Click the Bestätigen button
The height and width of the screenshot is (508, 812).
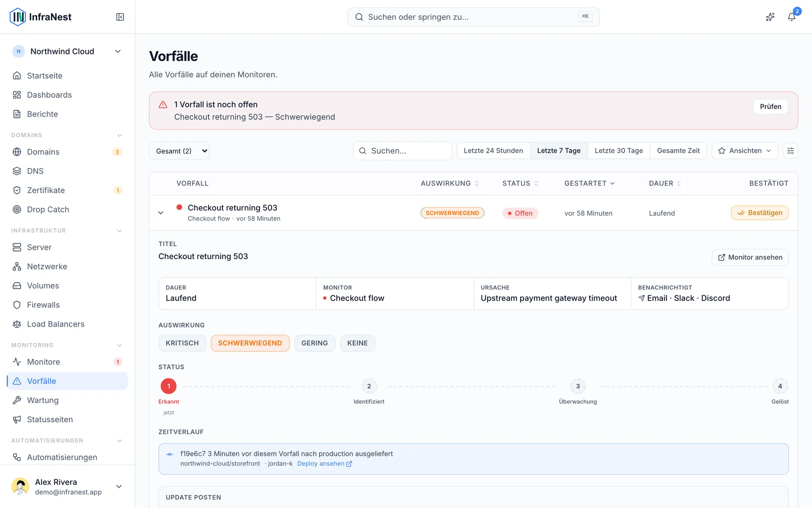(760, 213)
